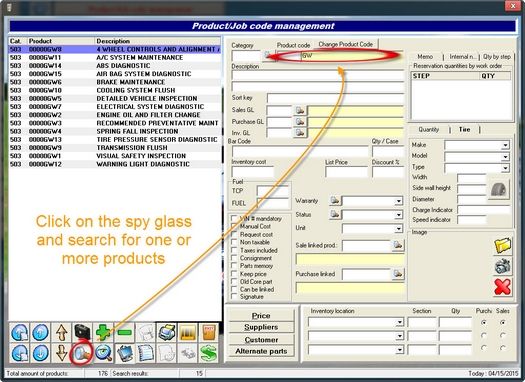Click the orange exit door icon
525x382 pixels.
[x=209, y=332]
